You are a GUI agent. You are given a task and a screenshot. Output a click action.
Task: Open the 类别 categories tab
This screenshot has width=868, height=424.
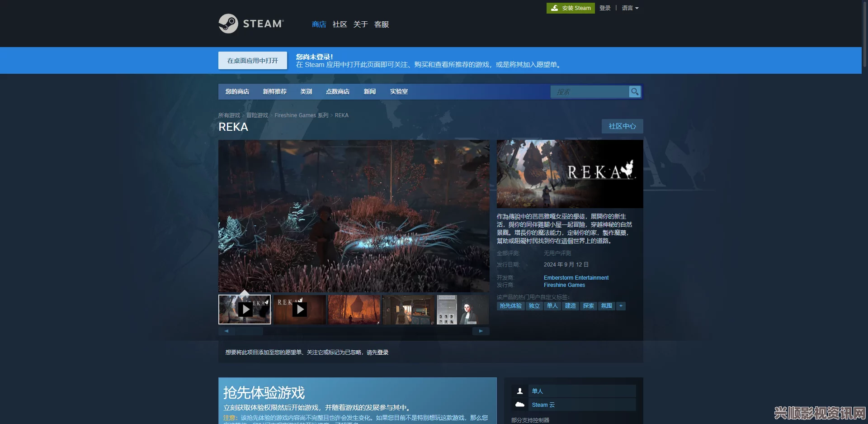coord(306,91)
